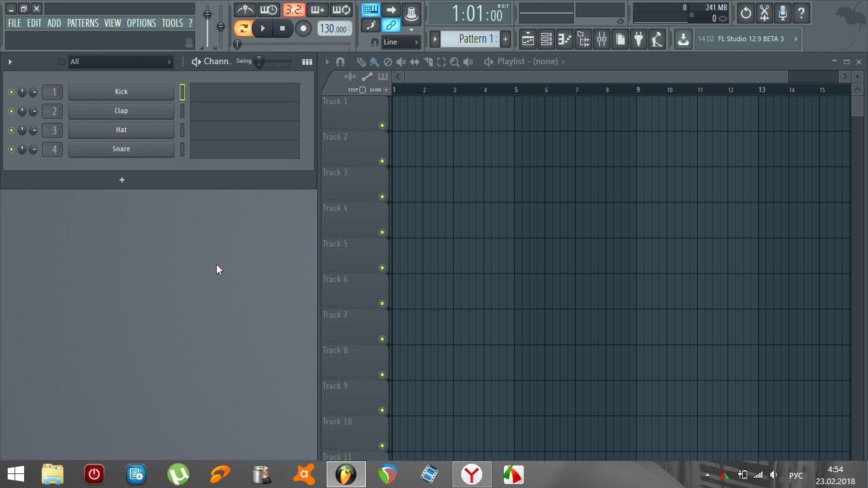Open the Pattern 1 selector
This screenshot has height=488, width=868.
(470, 39)
